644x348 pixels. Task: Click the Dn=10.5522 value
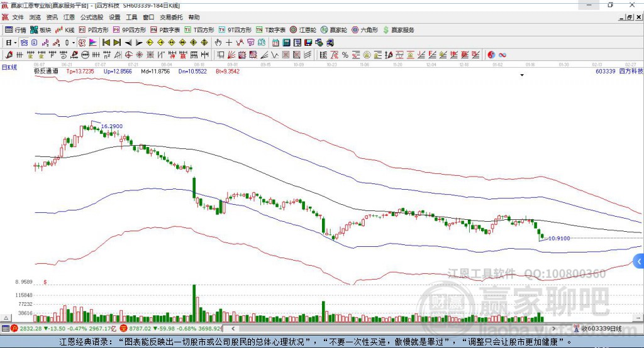192,72
